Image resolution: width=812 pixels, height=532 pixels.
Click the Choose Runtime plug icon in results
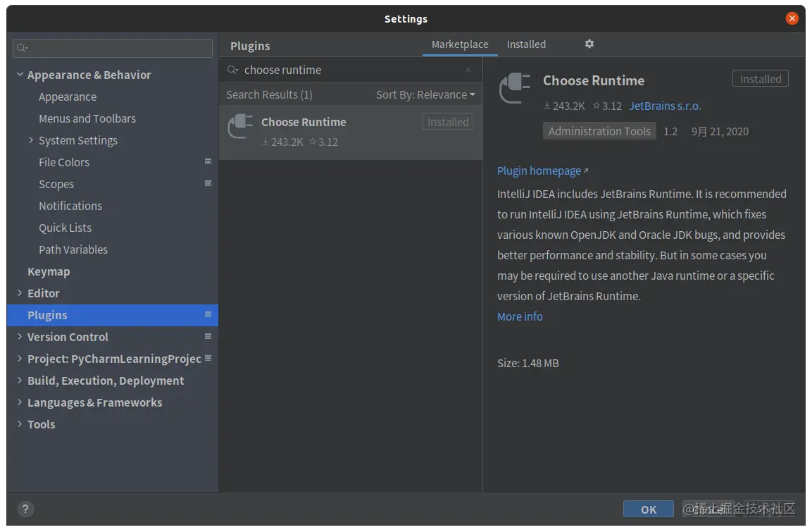click(x=241, y=126)
